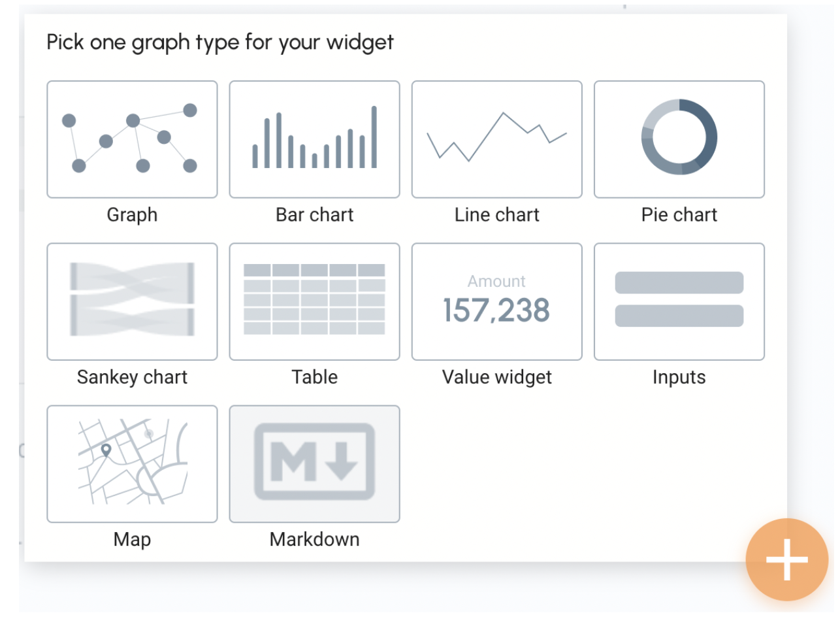Click the Value widget text label
Image resolution: width=840 pixels, height=617 pixels.
click(496, 377)
